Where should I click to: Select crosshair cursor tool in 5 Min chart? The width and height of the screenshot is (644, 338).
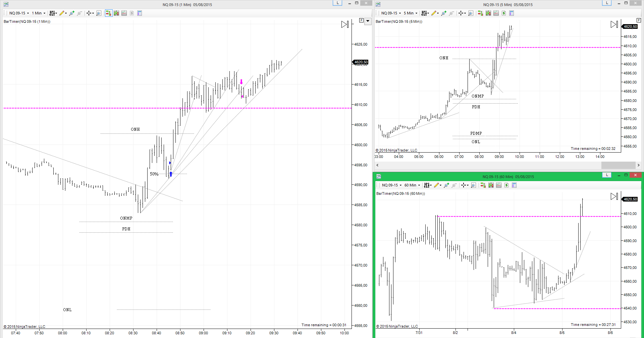pyautogui.click(x=462, y=13)
